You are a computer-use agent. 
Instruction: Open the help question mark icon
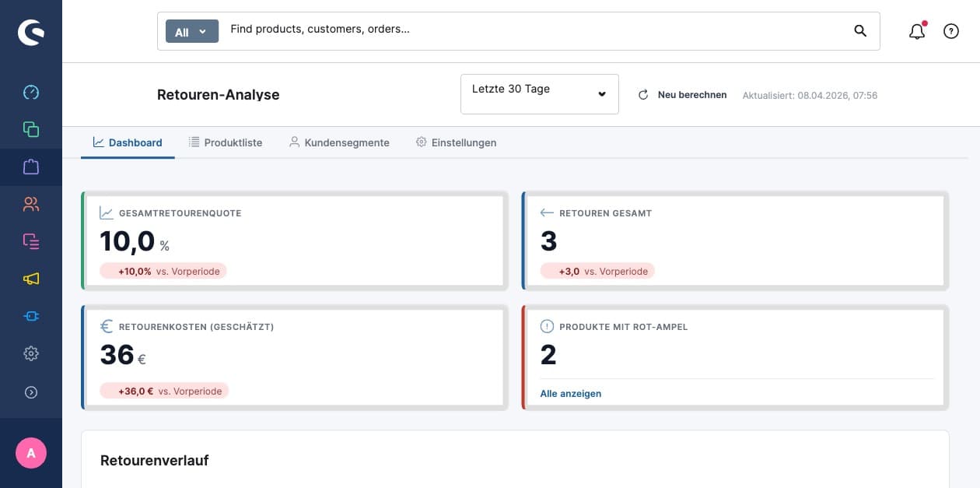tap(951, 31)
